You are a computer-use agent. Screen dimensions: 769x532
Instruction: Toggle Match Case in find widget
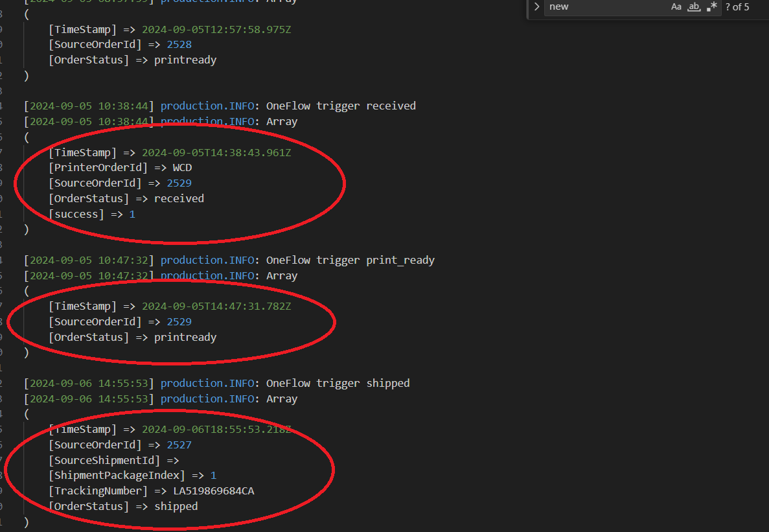[x=676, y=7]
